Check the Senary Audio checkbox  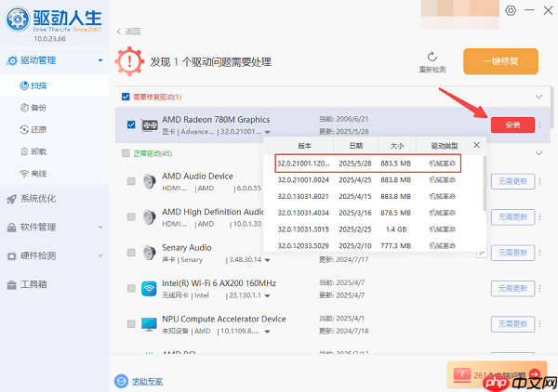tap(131, 253)
